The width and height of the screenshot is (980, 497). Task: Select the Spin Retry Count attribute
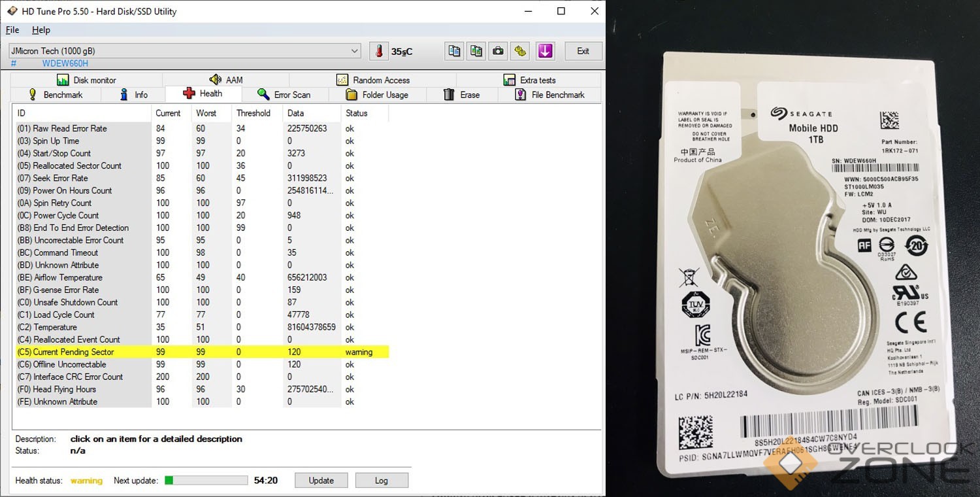[x=203, y=203]
